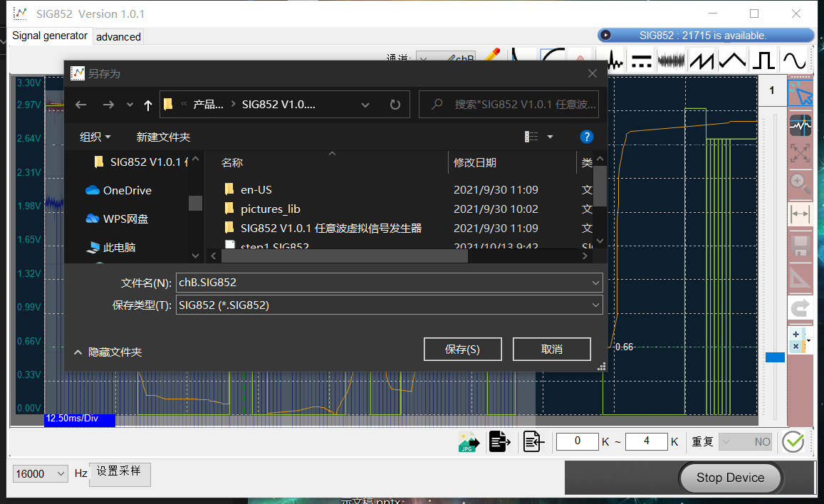Expand the address path history dropdown
The image size is (824, 504).
tap(365, 105)
